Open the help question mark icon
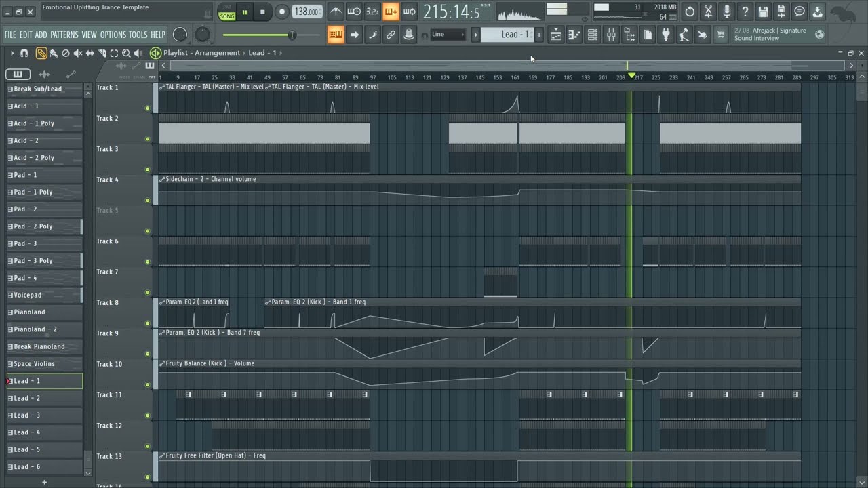868x488 pixels. (x=745, y=12)
